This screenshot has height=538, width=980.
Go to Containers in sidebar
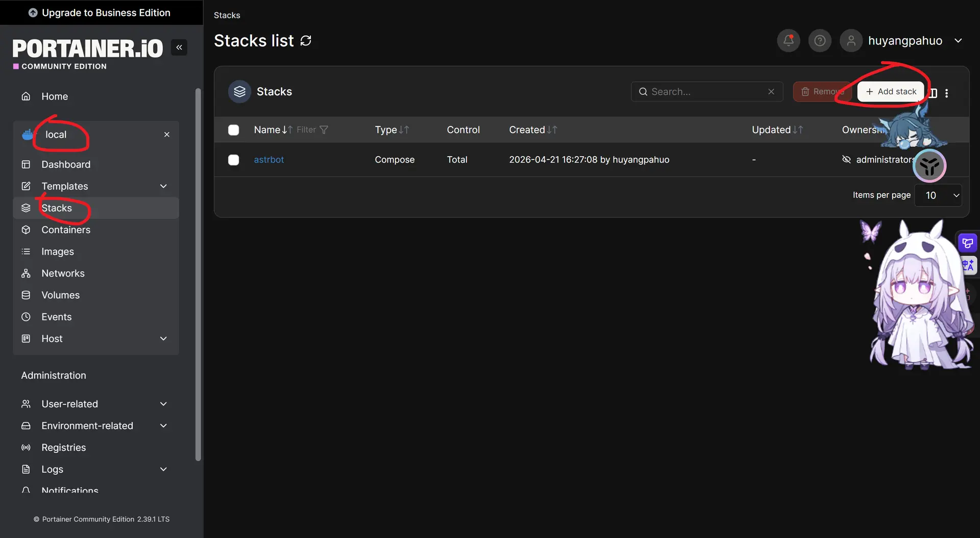(x=66, y=230)
